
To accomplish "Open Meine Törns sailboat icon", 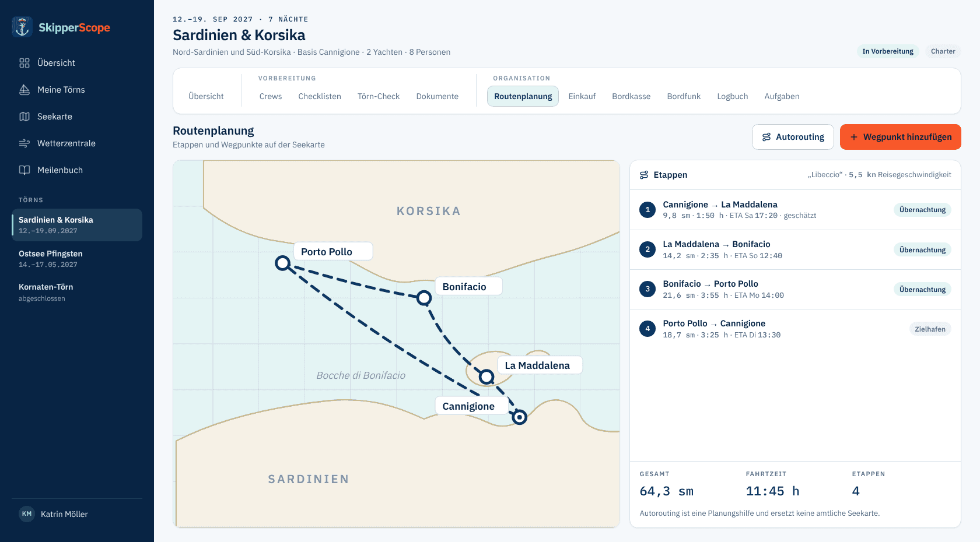I will coord(24,90).
